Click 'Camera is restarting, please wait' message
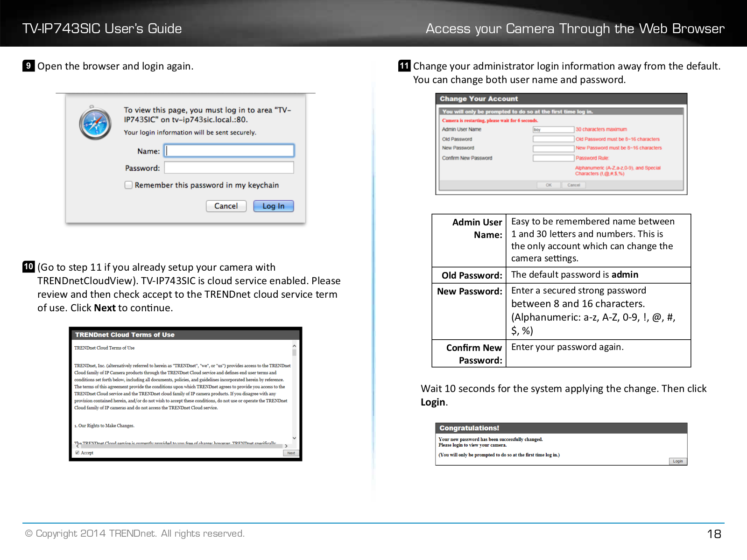747x560 pixels. tap(490, 120)
